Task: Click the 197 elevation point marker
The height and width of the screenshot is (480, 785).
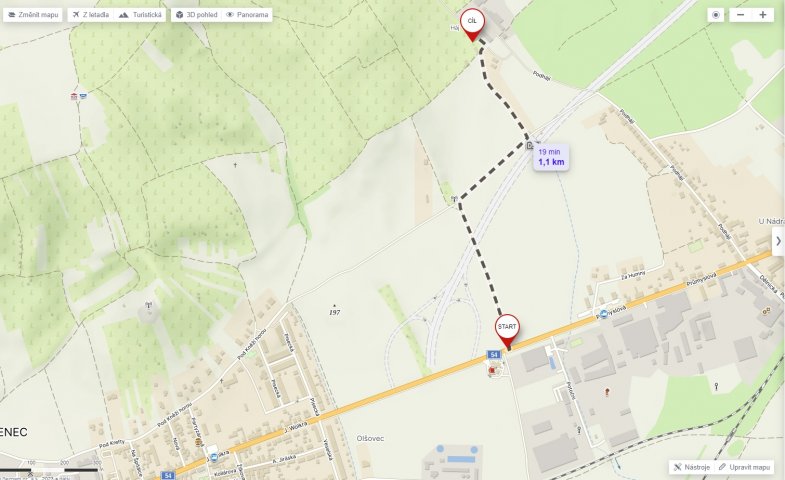Action: point(334,310)
